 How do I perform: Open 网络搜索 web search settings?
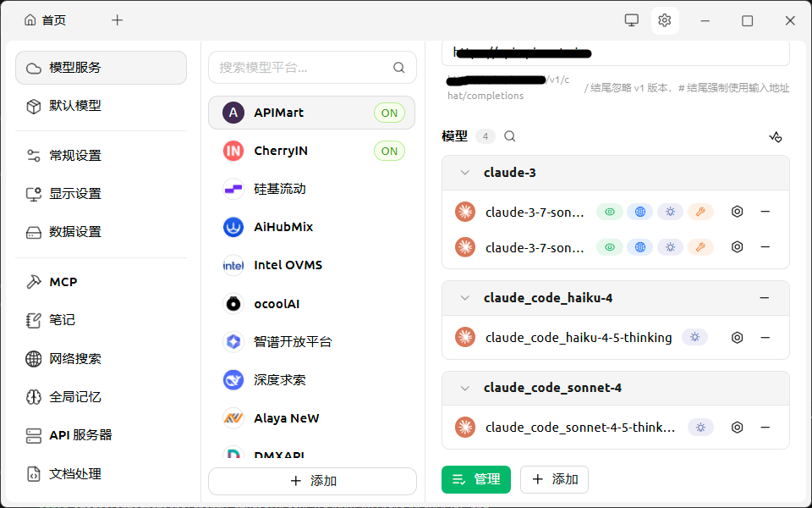(x=101, y=359)
